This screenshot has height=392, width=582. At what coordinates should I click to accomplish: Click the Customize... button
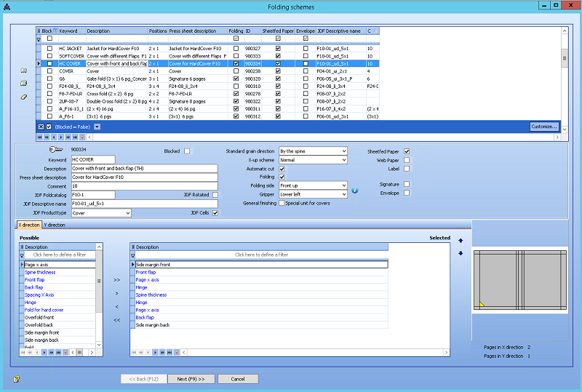[x=543, y=127]
